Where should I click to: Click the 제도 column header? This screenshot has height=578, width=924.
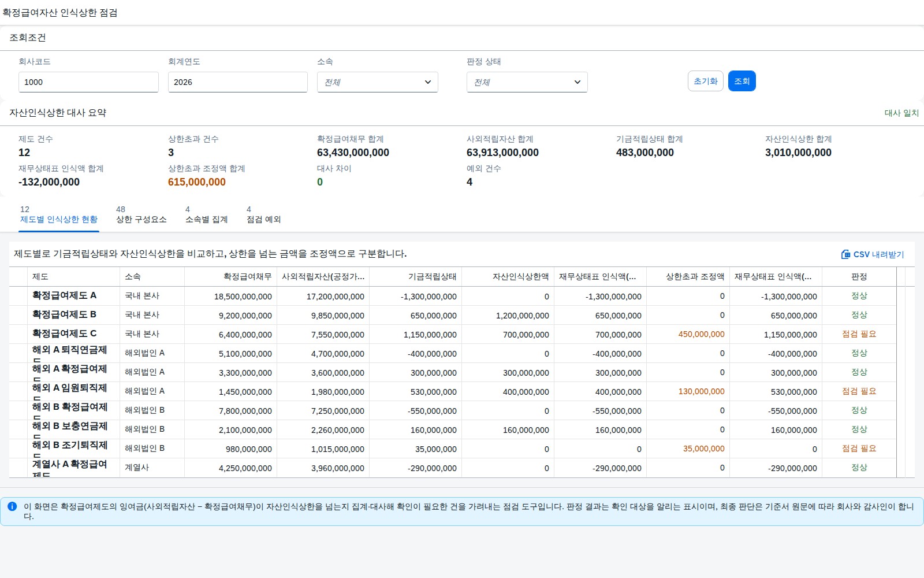74,277
